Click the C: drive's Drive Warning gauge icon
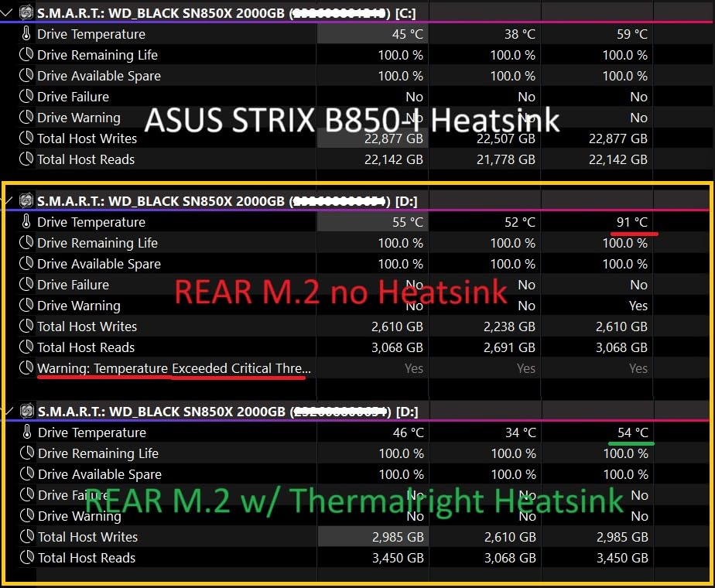The height and width of the screenshot is (588, 715). pos(26,118)
